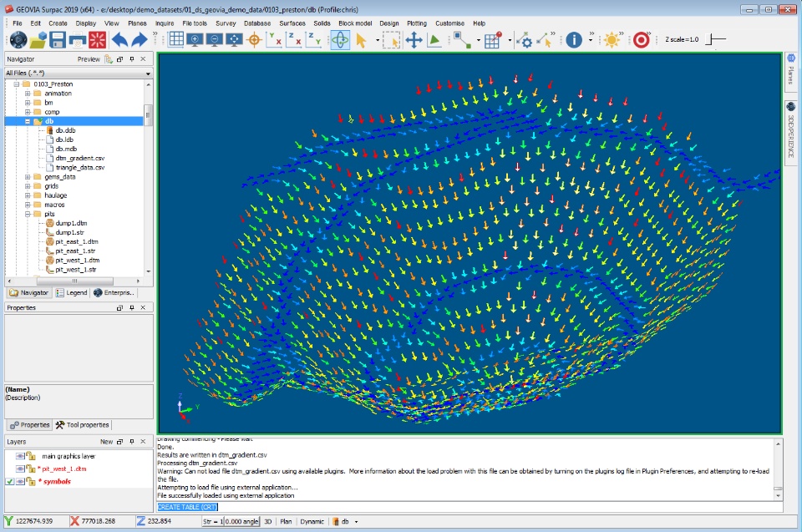Click the red target icon
The width and height of the screenshot is (802, 532).
coord(642,40)
